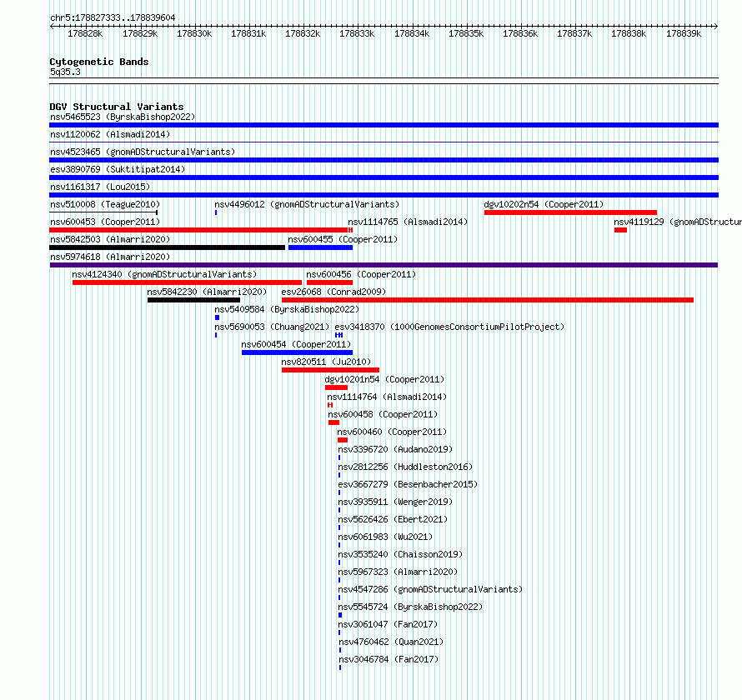This screenshot has height=700, width=742.
Task: Select nsv600454 (Cooper2011) label
Action: pyautogui.click(x=296, y=344)
